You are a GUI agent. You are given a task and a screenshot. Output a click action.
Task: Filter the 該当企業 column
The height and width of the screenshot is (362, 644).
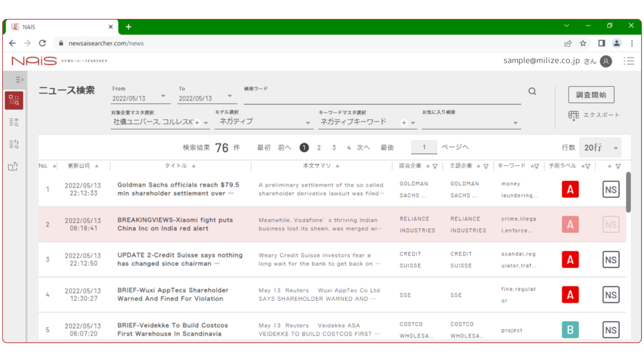[435, 166]
